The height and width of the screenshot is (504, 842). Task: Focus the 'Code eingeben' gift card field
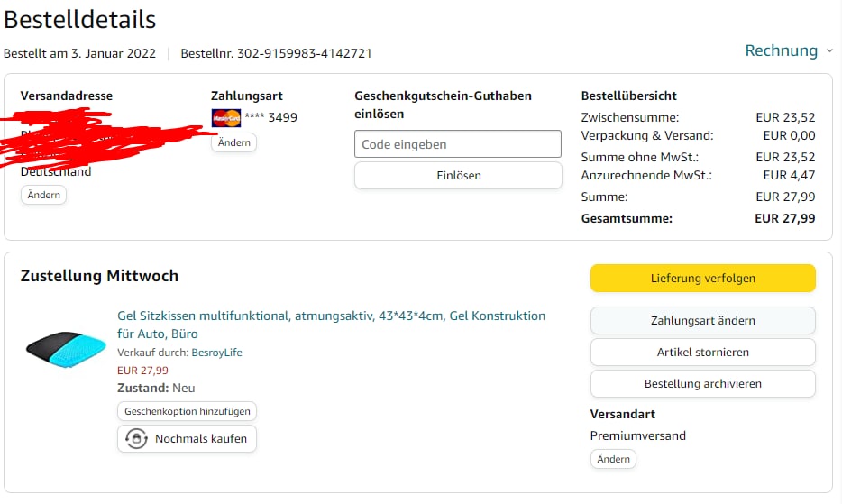(458, 144)
